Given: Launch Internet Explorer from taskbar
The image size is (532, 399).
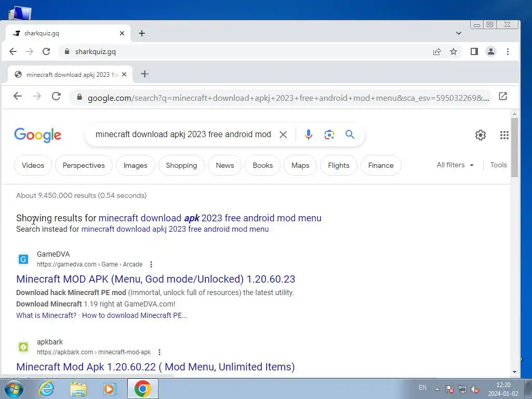Looking at the screenshot, I should (x=46, y=389).
